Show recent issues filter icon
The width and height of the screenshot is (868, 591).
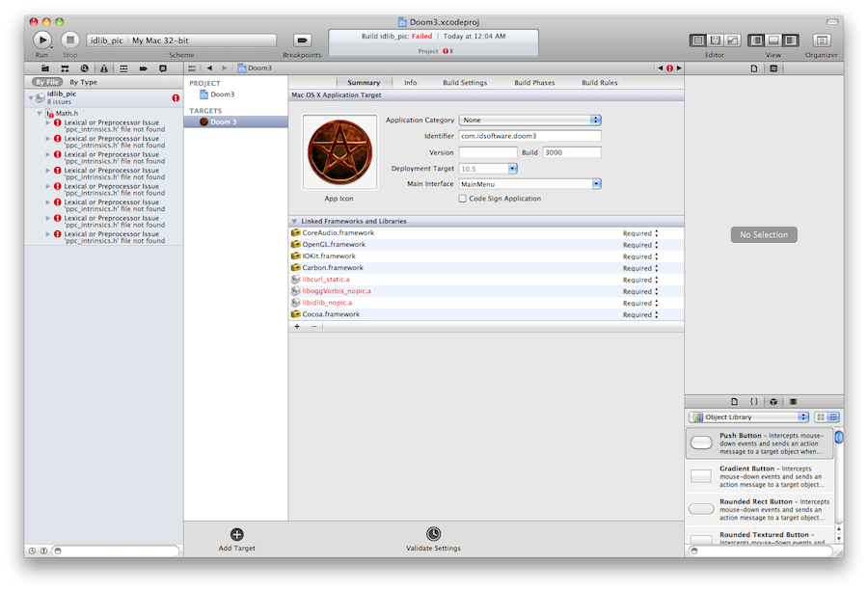(x=32, y=551)
